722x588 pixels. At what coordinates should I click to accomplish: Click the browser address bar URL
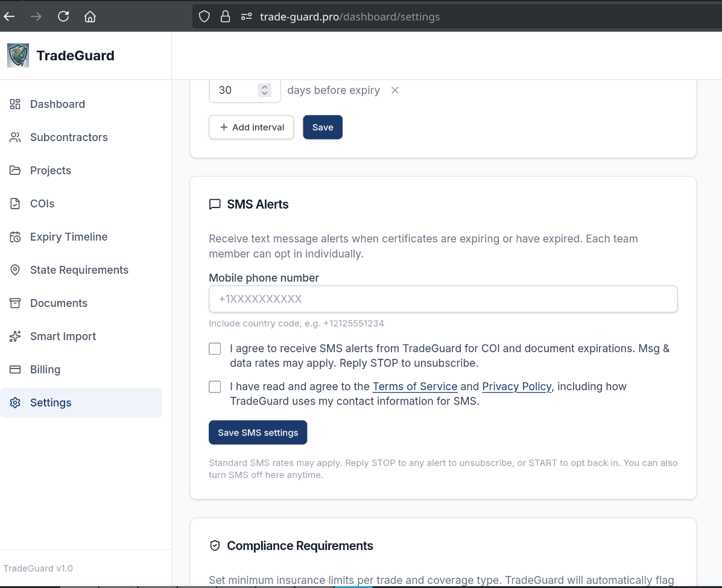pyautogui.click(x=350, y=16)
